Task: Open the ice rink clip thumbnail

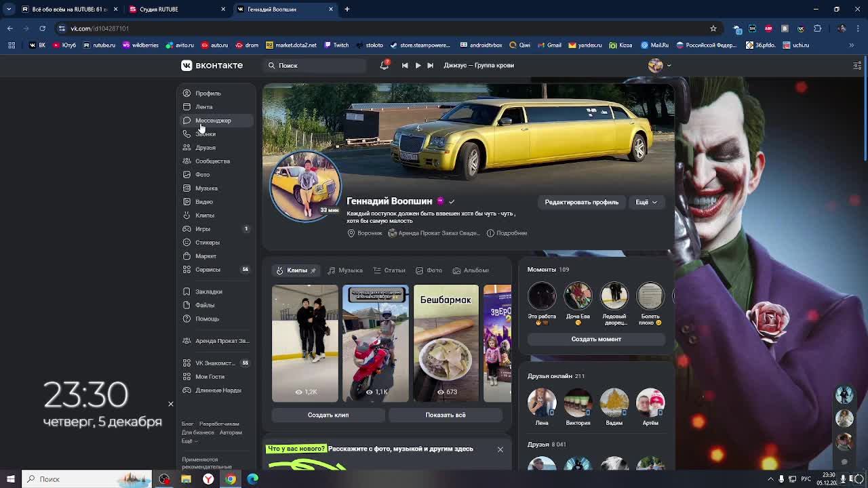Action: click(x=305, y=343)
